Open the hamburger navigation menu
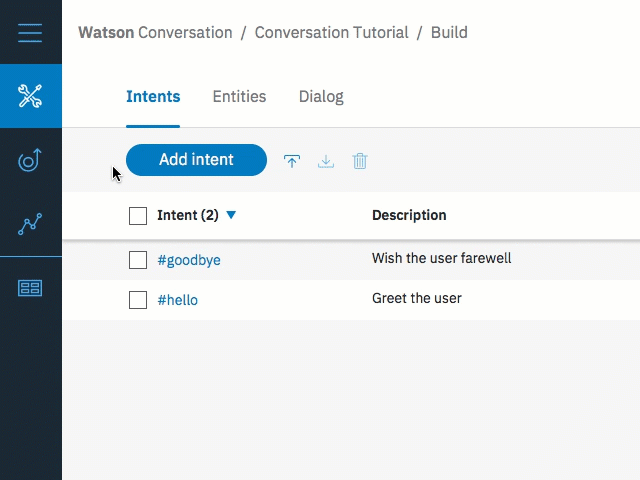This screenshot has width=640, height=480. 30,33
